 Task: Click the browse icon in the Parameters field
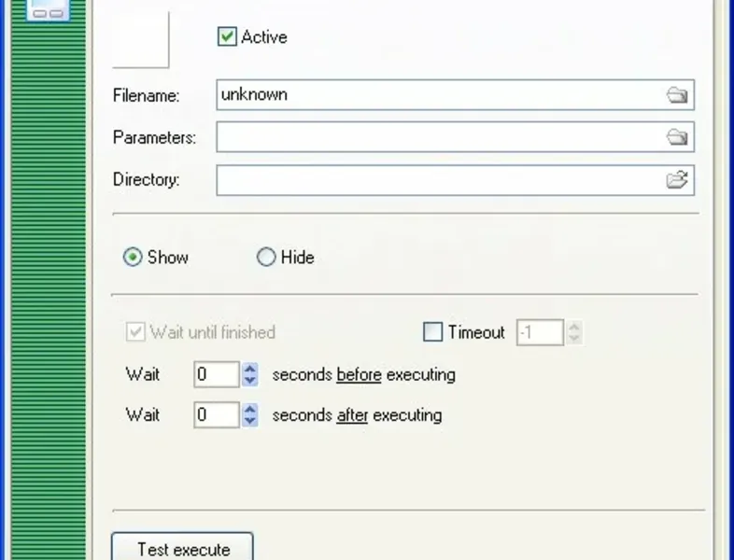[677, 137]
